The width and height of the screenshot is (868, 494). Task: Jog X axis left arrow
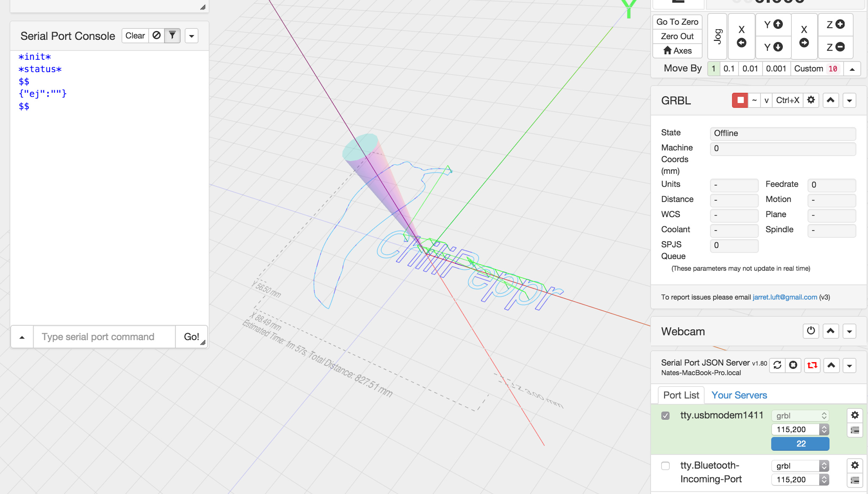point(741,42)
